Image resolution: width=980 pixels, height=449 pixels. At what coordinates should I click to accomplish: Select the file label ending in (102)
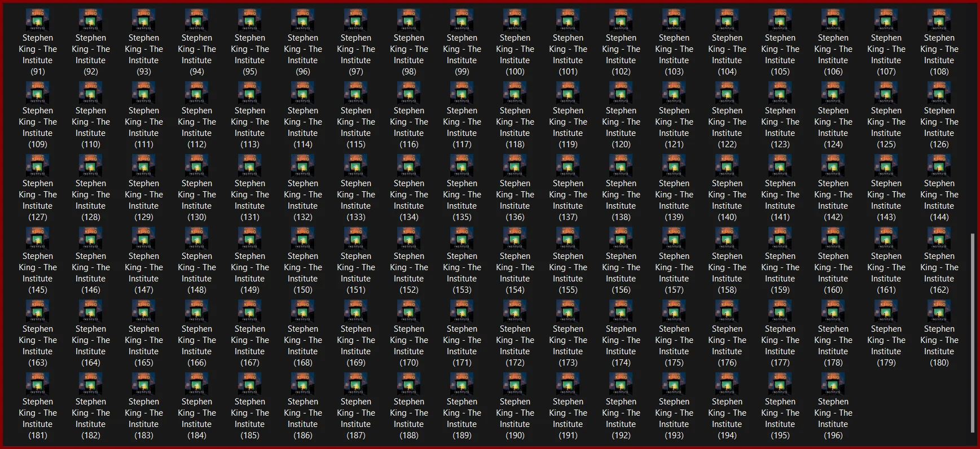621,55
